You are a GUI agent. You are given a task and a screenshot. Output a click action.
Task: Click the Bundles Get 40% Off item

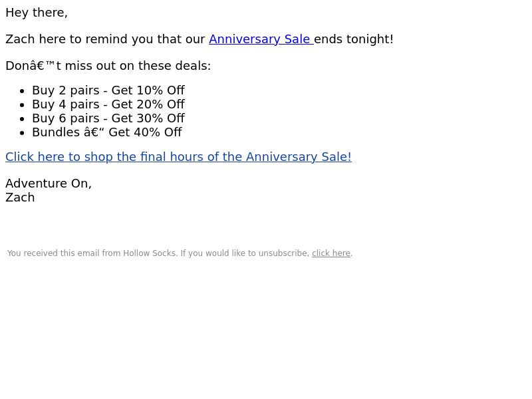click(x=107, y=132)
